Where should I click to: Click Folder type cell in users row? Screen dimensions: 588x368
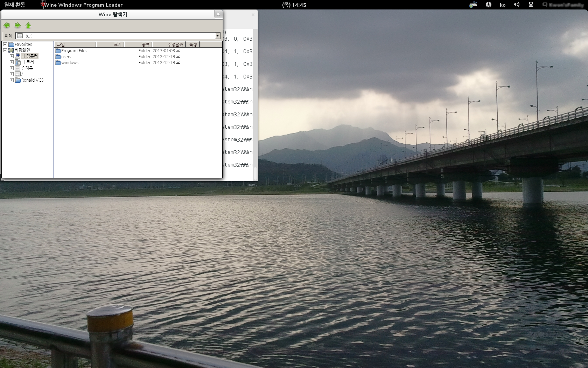pyautogui.click(x=145, y=57)
